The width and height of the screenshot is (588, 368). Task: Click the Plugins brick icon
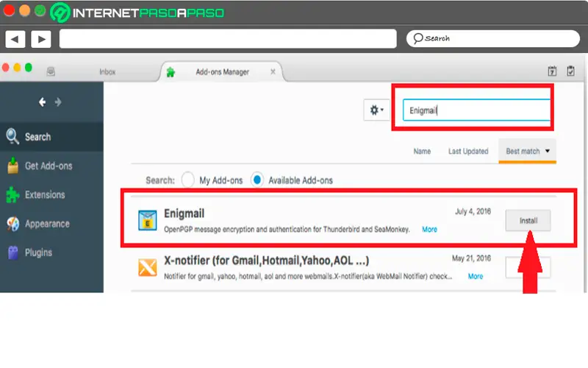[x=12, y=252]
